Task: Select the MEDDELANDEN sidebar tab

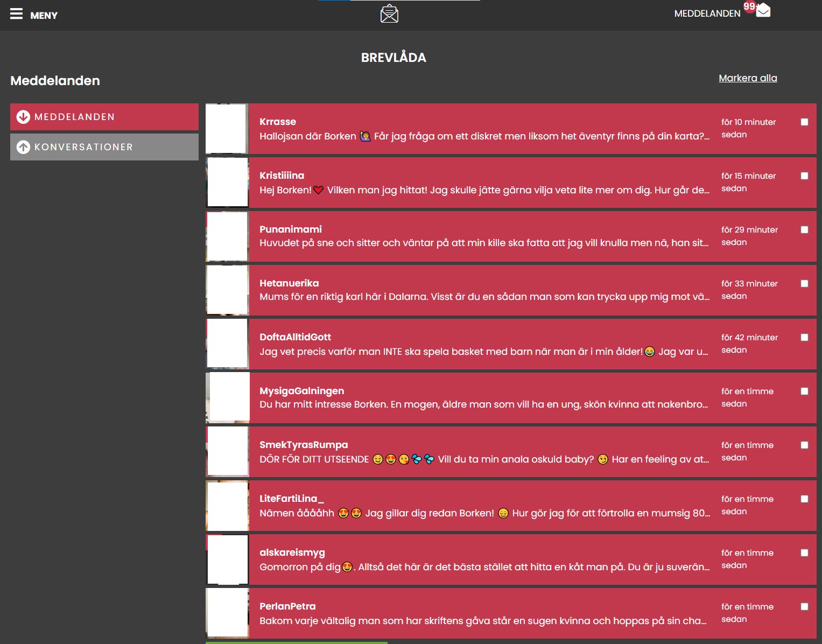Action: [104, 117]
